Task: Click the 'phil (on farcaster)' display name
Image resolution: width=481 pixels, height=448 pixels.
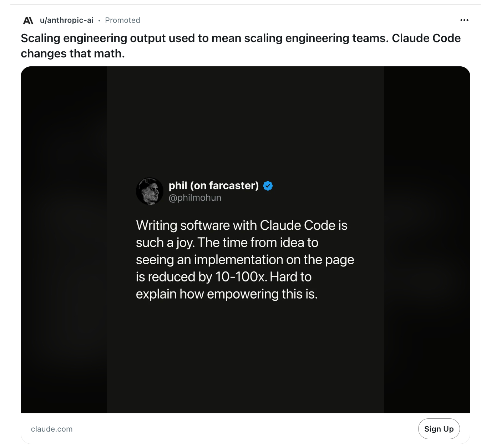Action: click(x=214, y=185)
